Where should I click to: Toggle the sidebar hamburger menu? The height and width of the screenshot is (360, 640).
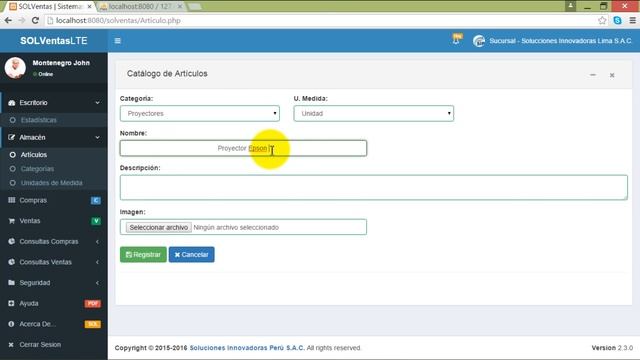118,41
